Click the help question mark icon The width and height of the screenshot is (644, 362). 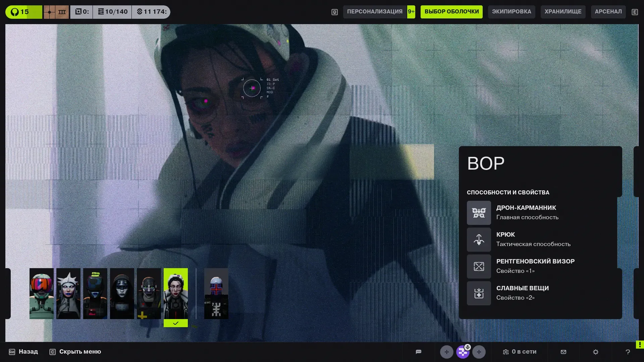coord(628,352)
